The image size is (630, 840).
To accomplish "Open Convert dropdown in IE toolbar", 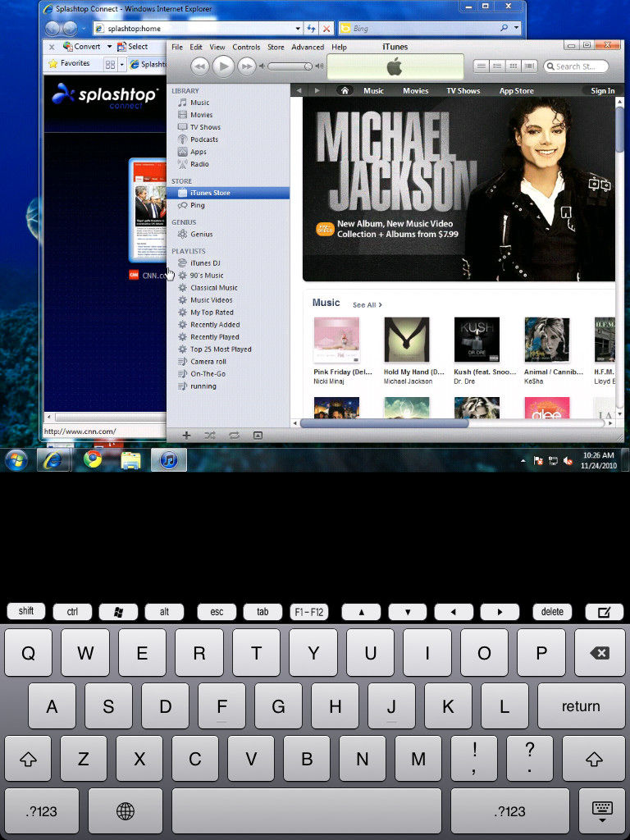I will (x=109, y=47).
